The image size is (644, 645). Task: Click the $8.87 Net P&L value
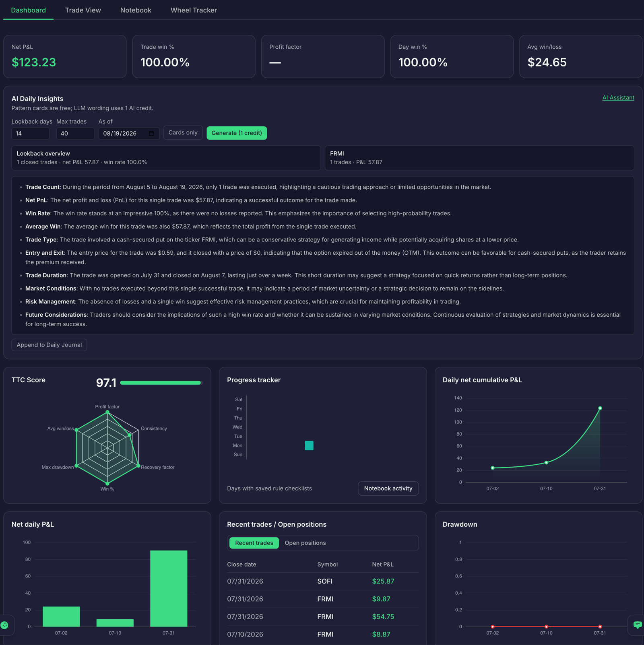click(381, 634)
